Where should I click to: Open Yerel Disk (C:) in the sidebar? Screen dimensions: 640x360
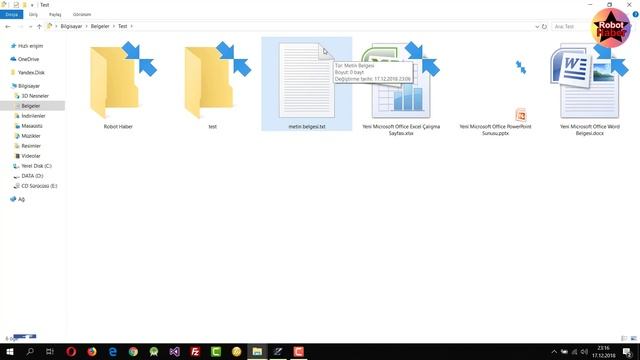point(33,166)
